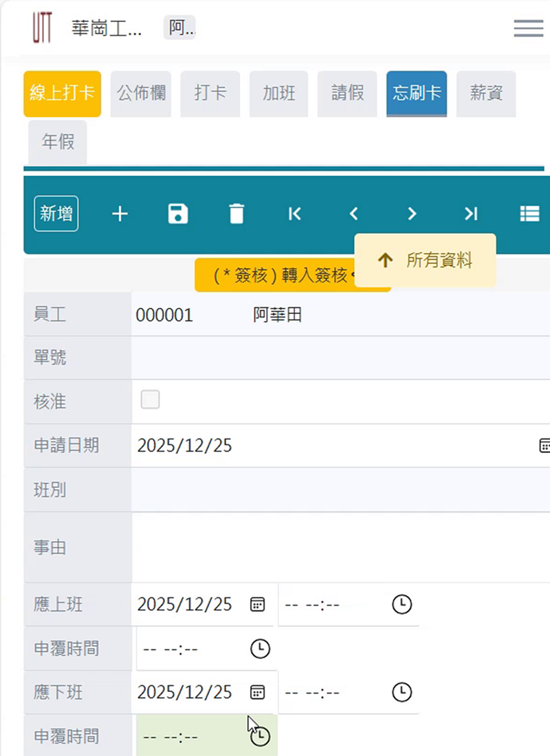Delete record with trash icon
Viewport: 550px width, 756px height.
pos(236,214)
